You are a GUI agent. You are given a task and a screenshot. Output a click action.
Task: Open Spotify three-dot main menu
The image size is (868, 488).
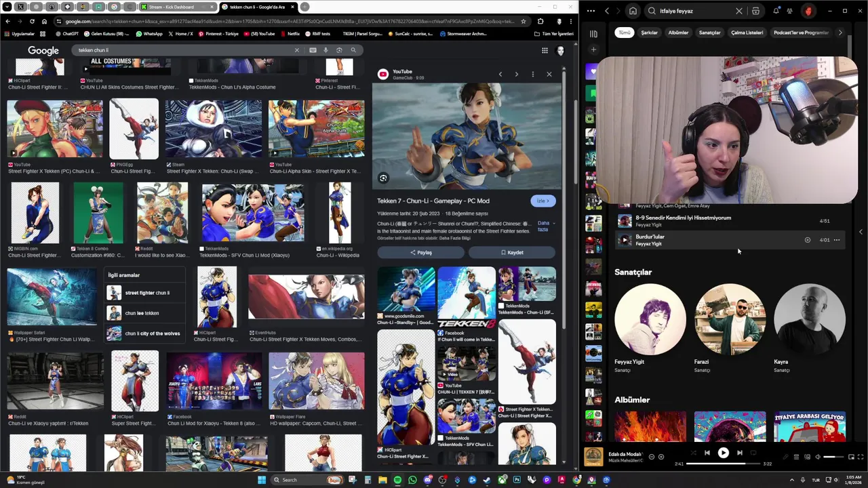point(591,11)
